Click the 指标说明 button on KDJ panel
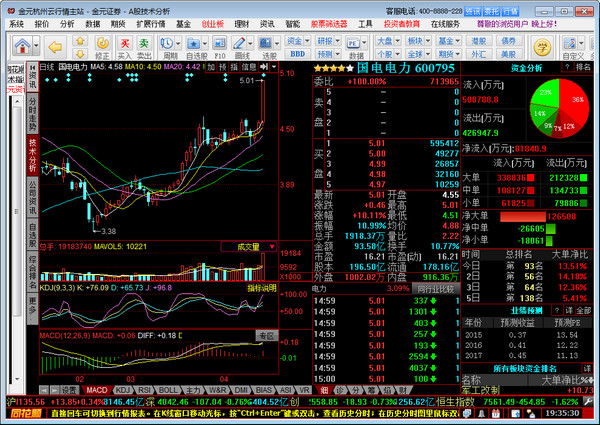Image resolution: width=600 pixels, height=425 pixels. pos(262,288)
